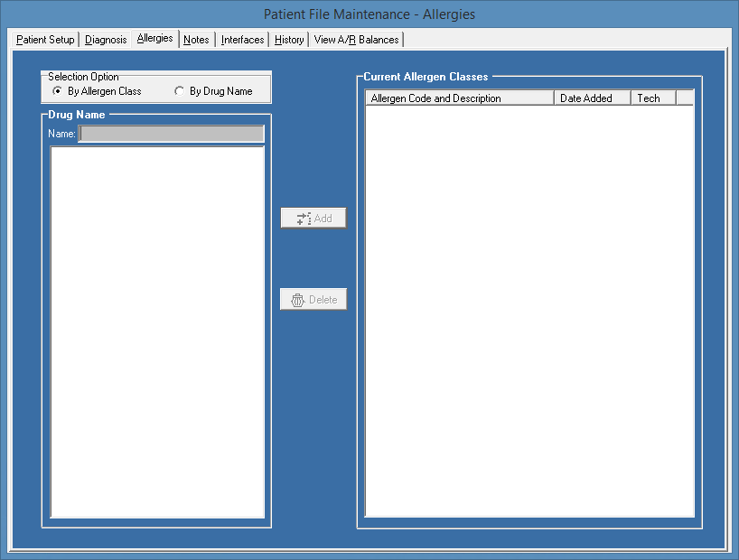Switch to the Diagnosis tab
This screenshot has width=739, height=560.
coord(106,40)
